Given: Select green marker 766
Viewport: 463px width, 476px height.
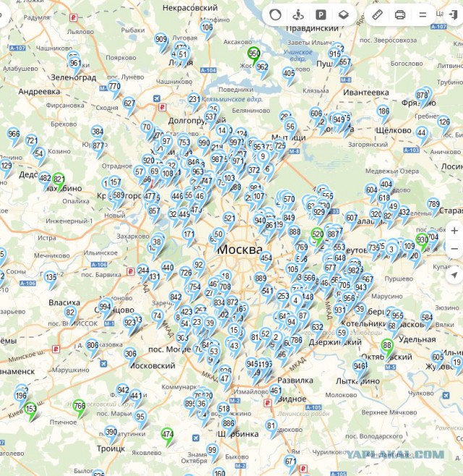Looking at the screenshot, I should point(80,406).
